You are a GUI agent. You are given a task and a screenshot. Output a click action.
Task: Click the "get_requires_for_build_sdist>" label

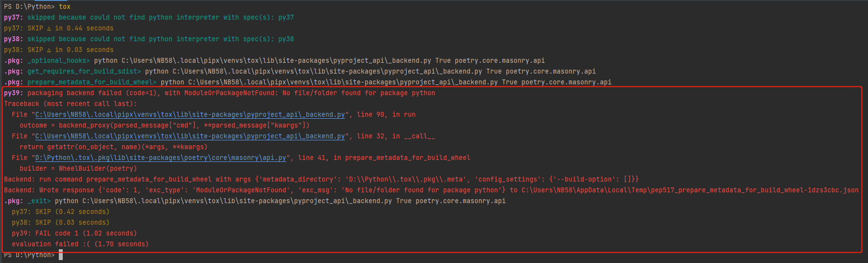84,72
